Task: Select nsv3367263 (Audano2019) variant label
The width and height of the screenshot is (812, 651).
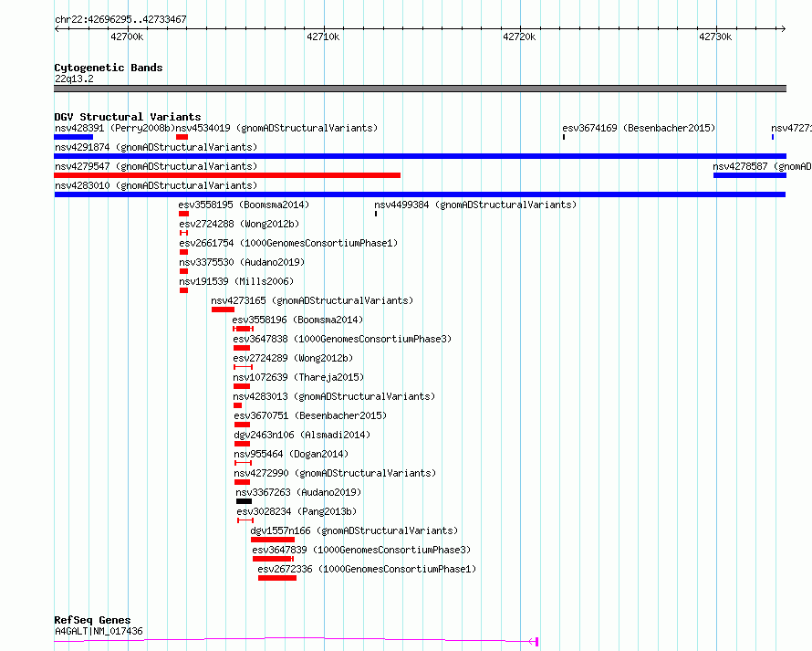Action: [x=298, y=492]
